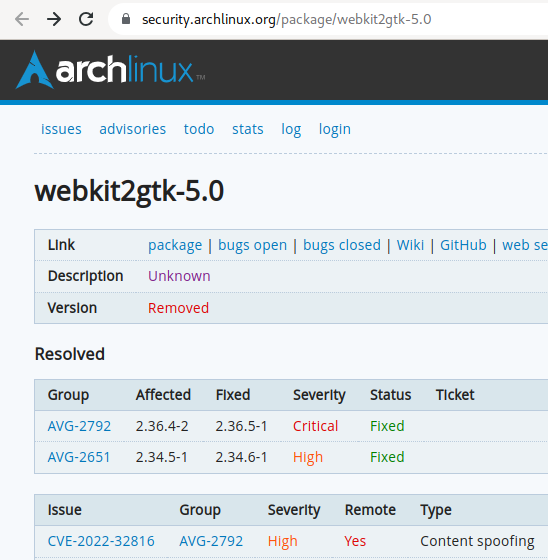Click the Arch Linux logo
548x560 pixels.
(x=110, y=70)
